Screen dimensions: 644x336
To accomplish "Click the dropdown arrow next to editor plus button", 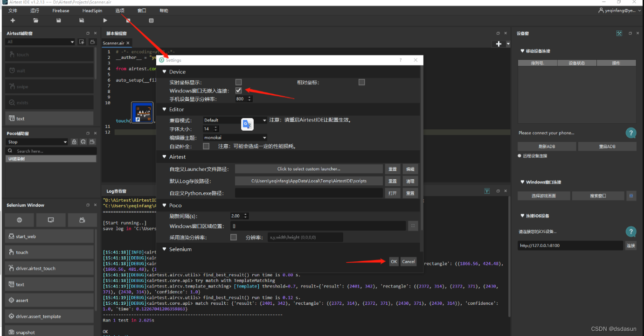I will pos(508,44).
